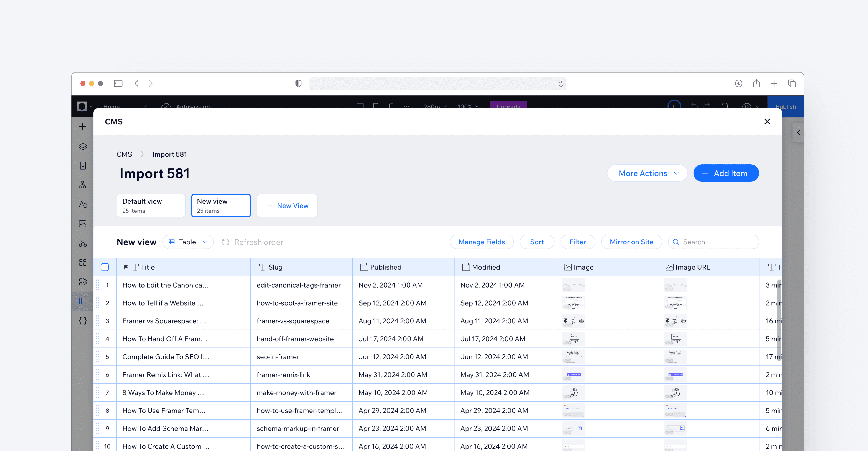The width and height of the screenshot is (868, 451).
Task: Click the preview eye icon
Action: (x=746, y=106)
